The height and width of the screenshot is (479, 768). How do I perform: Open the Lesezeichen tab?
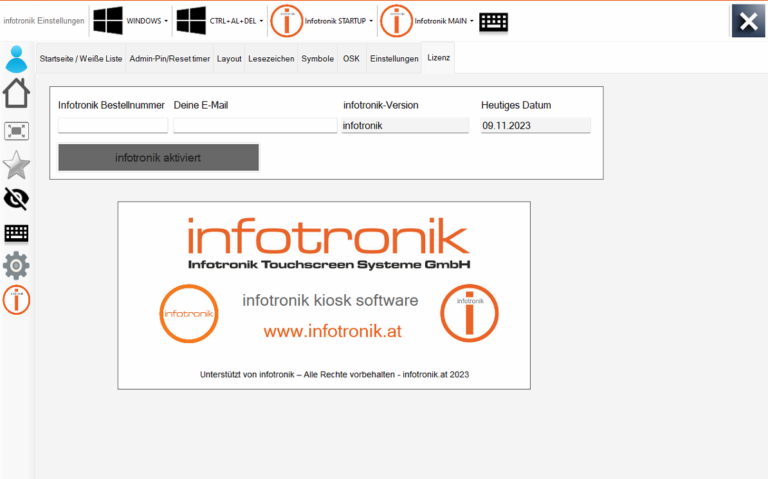click(271, 59)
